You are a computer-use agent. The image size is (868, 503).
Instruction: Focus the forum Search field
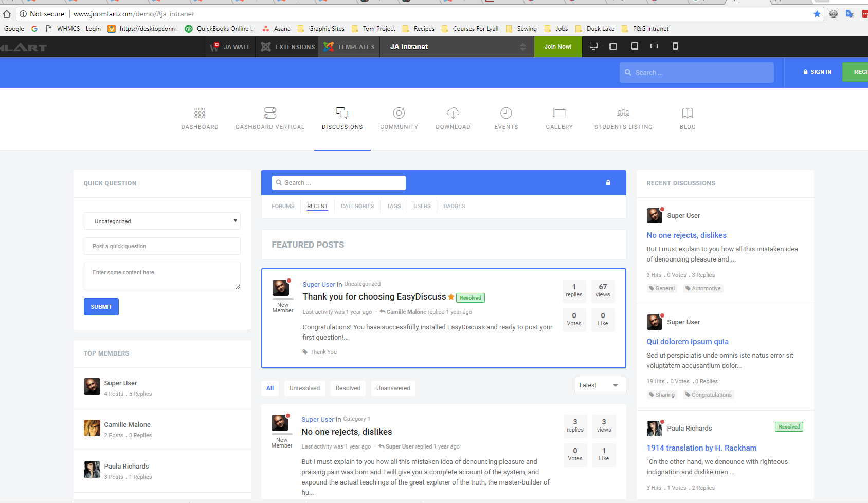coord(338,183)
